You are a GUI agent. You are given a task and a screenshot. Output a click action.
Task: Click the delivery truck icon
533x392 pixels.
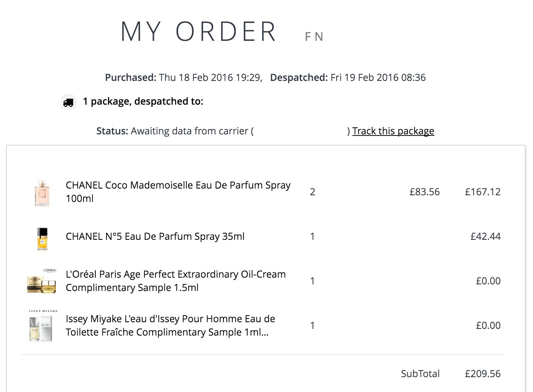[68, 102]
